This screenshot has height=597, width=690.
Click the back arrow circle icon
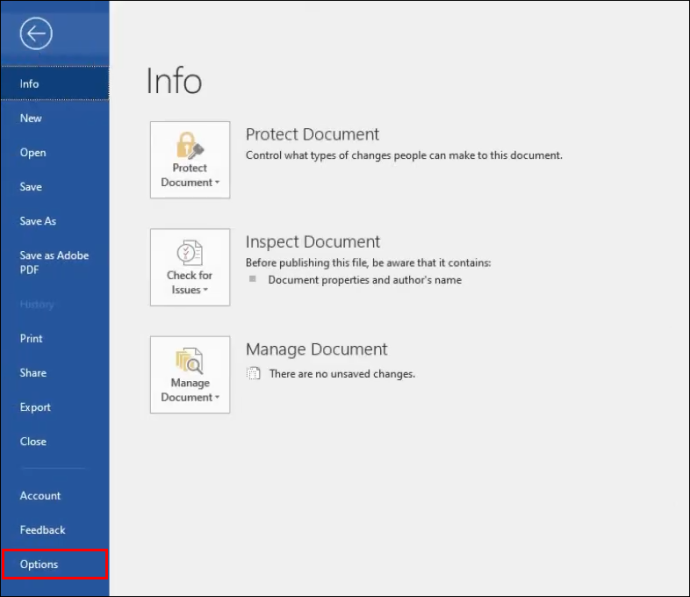36,33
